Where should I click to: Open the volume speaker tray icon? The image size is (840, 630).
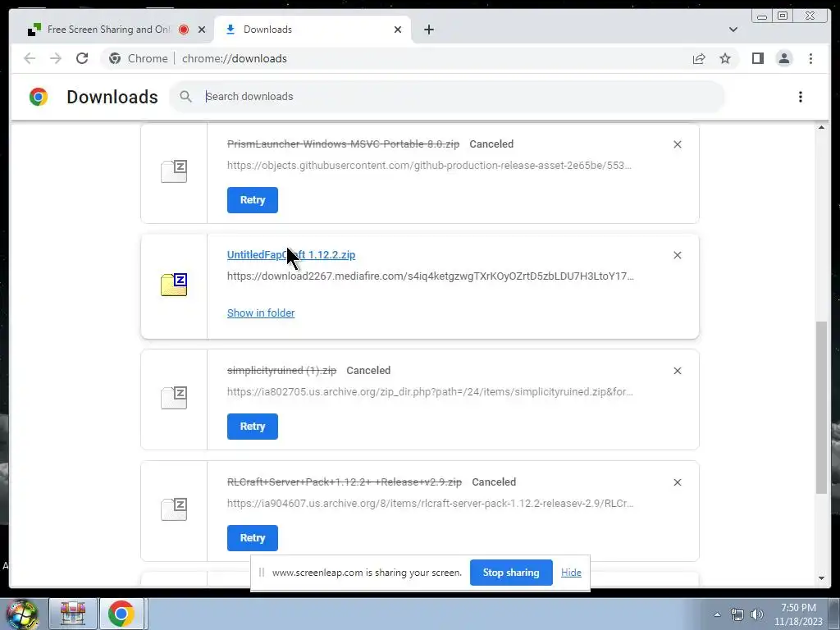[x=757, y=615]
